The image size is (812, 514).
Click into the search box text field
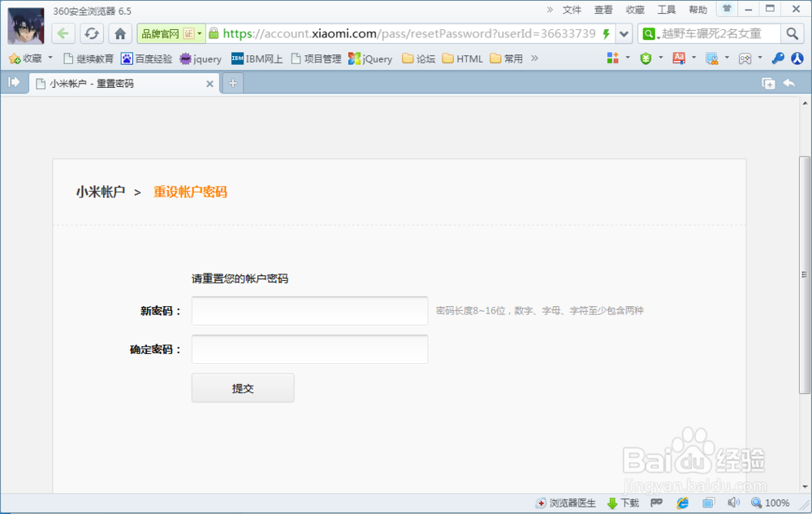tap(719, 33)
